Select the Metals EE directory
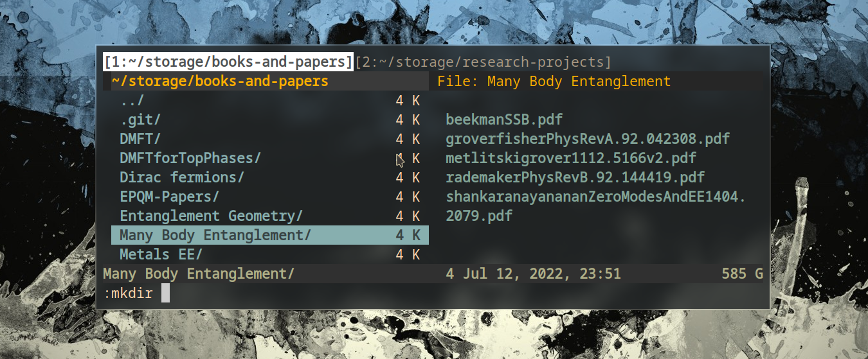This screenshot has width=868, height=359. click(x=161, y=255)
